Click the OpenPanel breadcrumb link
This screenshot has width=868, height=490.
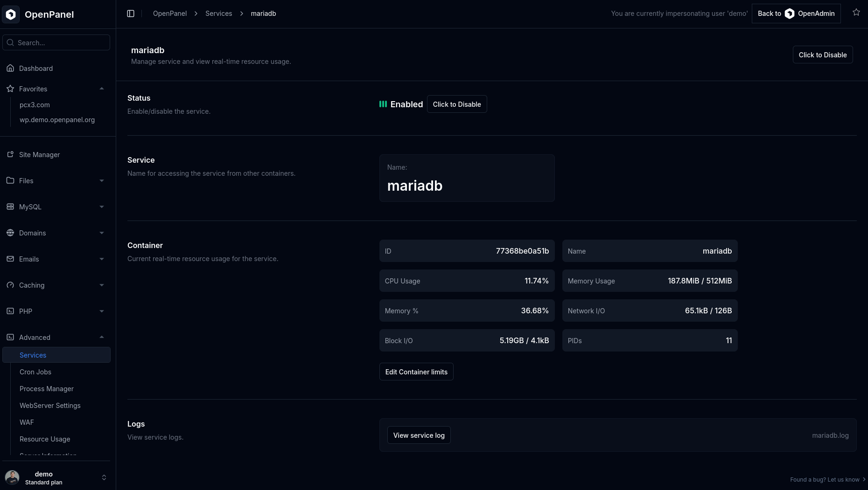[x=170, y=14]
